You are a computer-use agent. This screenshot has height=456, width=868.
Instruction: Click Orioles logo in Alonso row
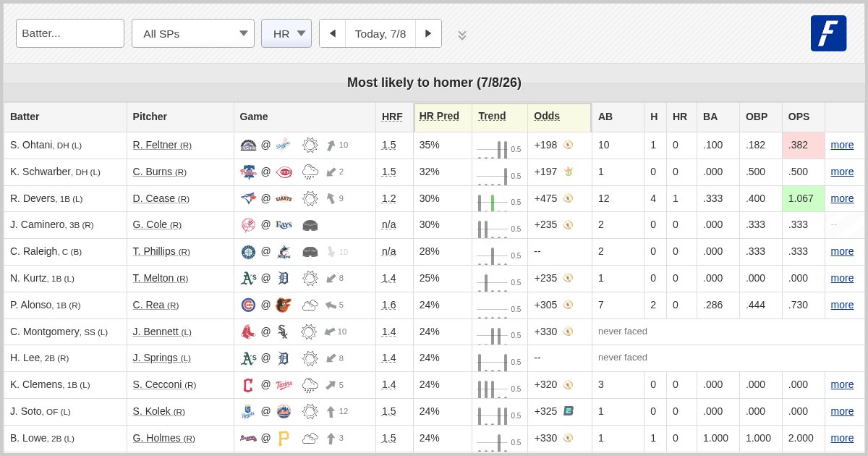[284, 305]
